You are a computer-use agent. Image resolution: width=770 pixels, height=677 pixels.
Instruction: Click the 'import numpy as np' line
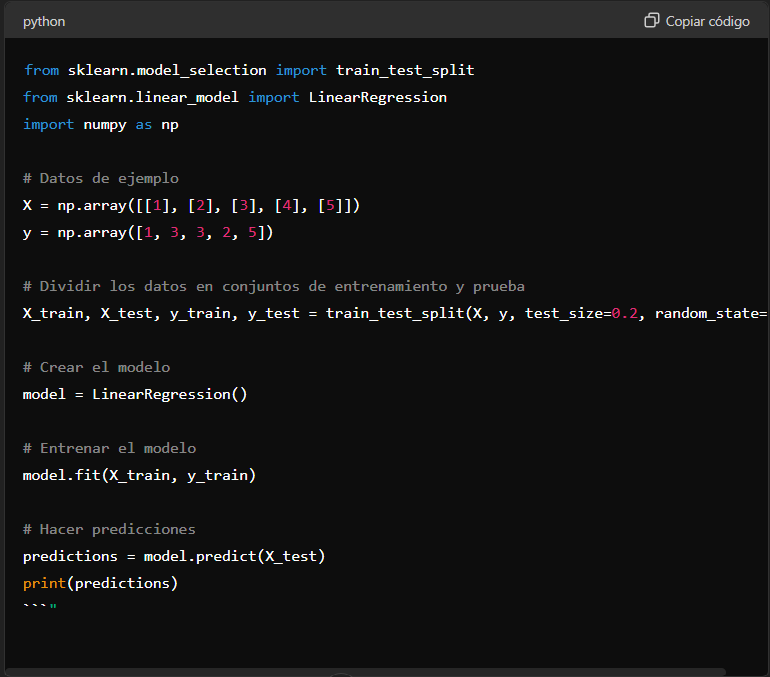pyautogui.click(x=101, y=125)
